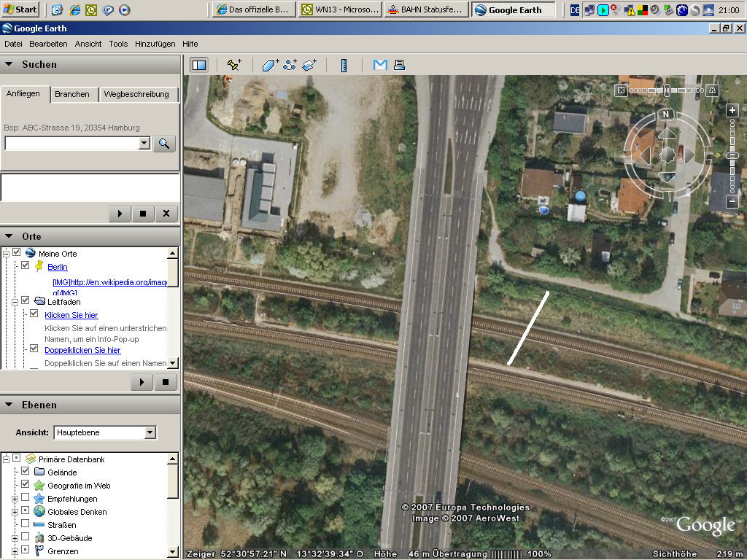Click the tilt-up icon left of tilt slider
Viewport: 747px width, 560px height.
pyautogui.click(x=621, y=90)
